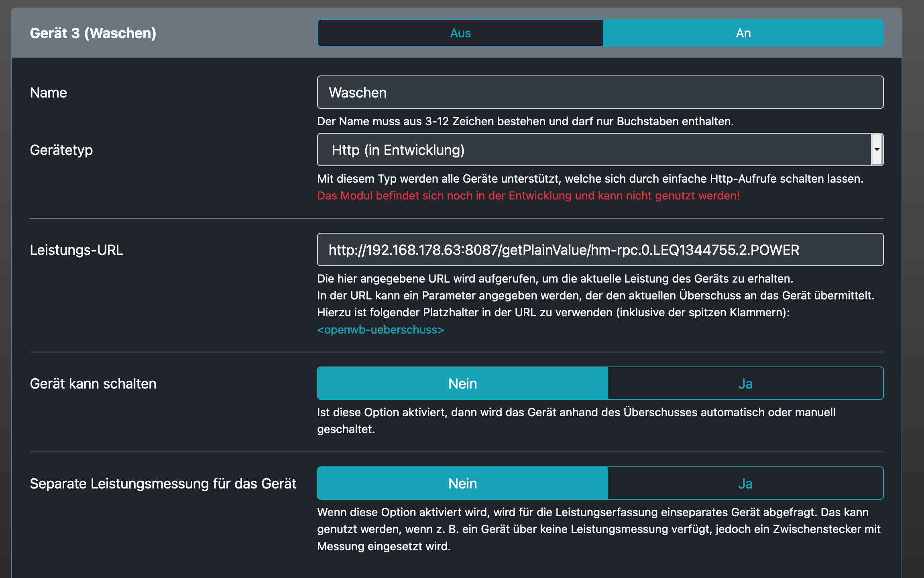The image size is (924, 578).
Task: Click the help text describing Http device type
Action: (x=590, y=179)
